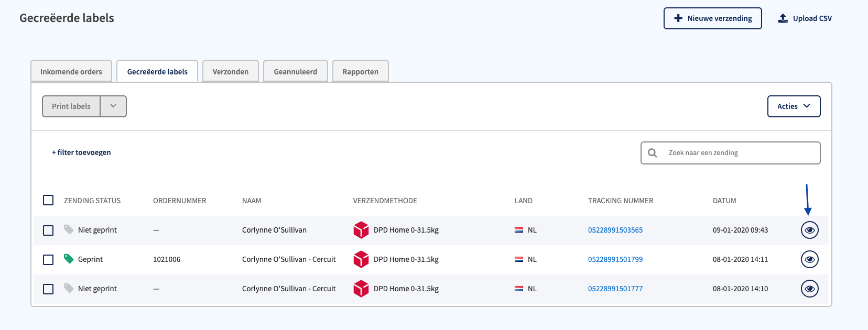Click order number 1021006
The image size is (868, 330).
(x=167, y=259)
